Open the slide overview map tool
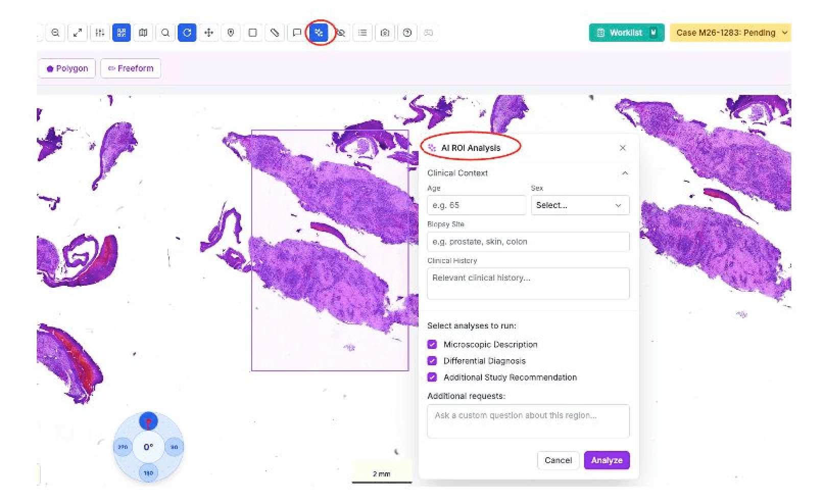Screen dimensions: 823x504 click(143, 33)
